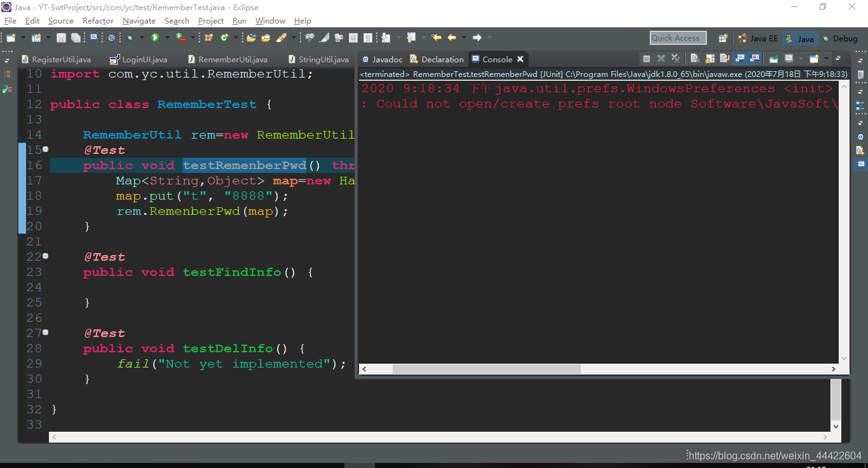Toggle Scroll Lock in Console
The height and width of the screenshot is (468, 868).
tap(710, 59)
